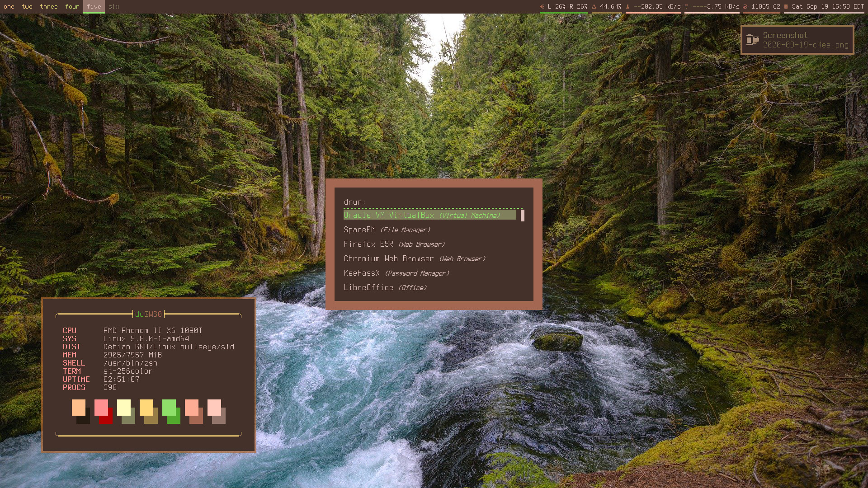Switch to workspace three

click(x=49, y=7)
